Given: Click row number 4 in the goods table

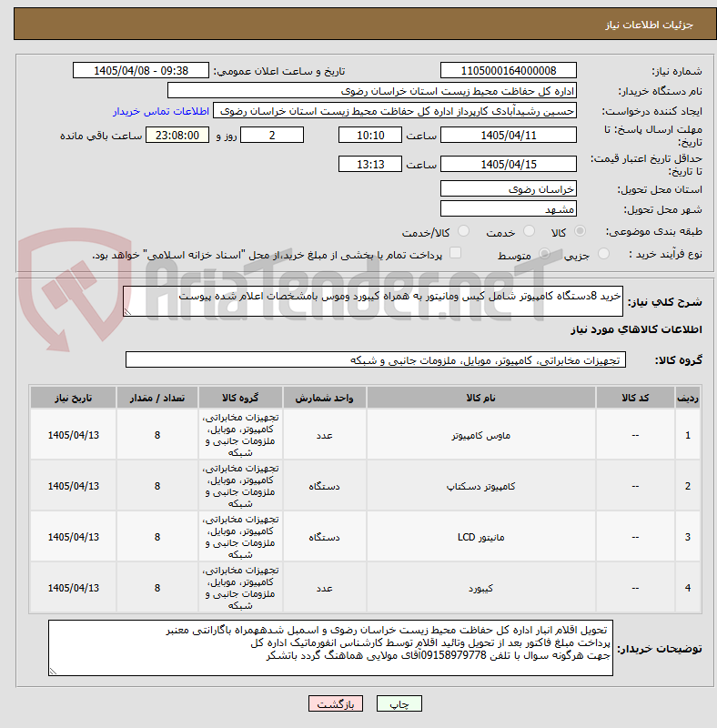Looking at the screenshot, I should [688, 588].
